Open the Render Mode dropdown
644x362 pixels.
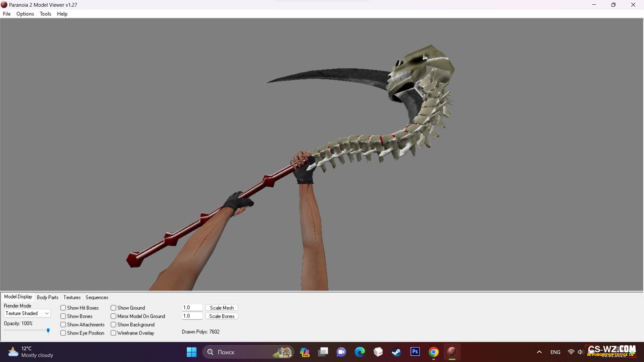tap(27, 313)
